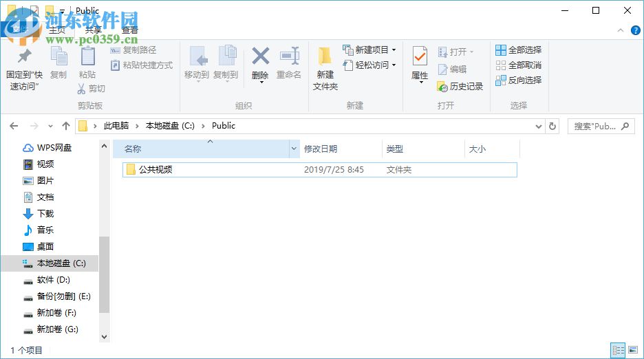Click navigation pane scroll up arrow
Viewport: 644px width, 359px height.
click(105, 146)
